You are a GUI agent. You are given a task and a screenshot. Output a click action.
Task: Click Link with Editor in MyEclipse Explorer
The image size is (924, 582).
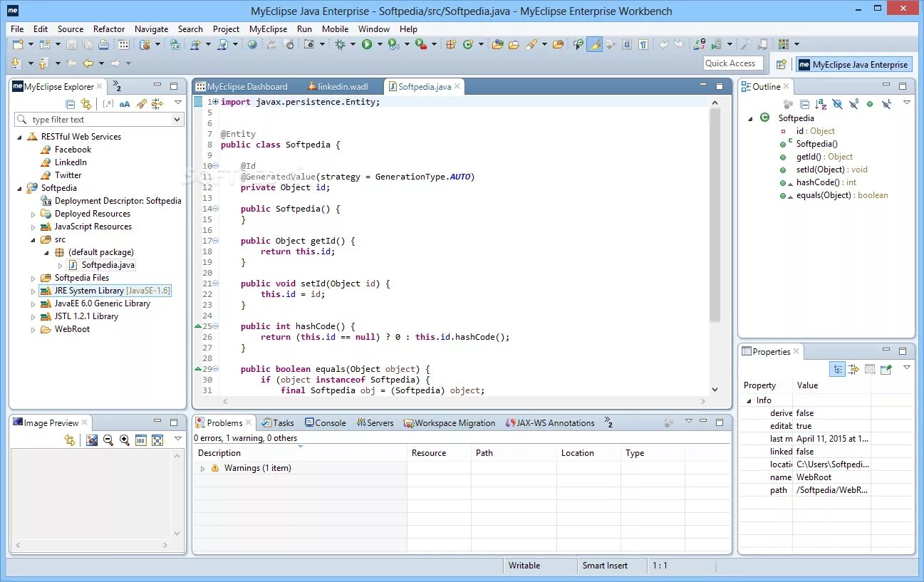(86, 104)
